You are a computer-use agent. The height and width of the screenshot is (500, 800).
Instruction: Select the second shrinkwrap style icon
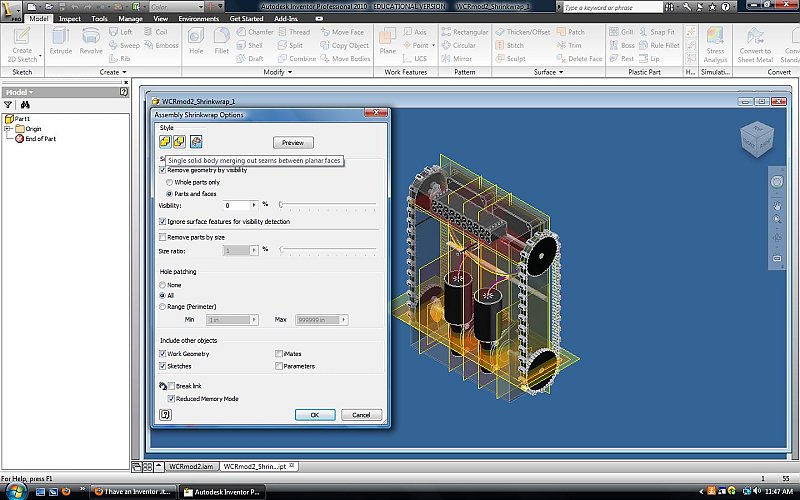tap(179, 141)
